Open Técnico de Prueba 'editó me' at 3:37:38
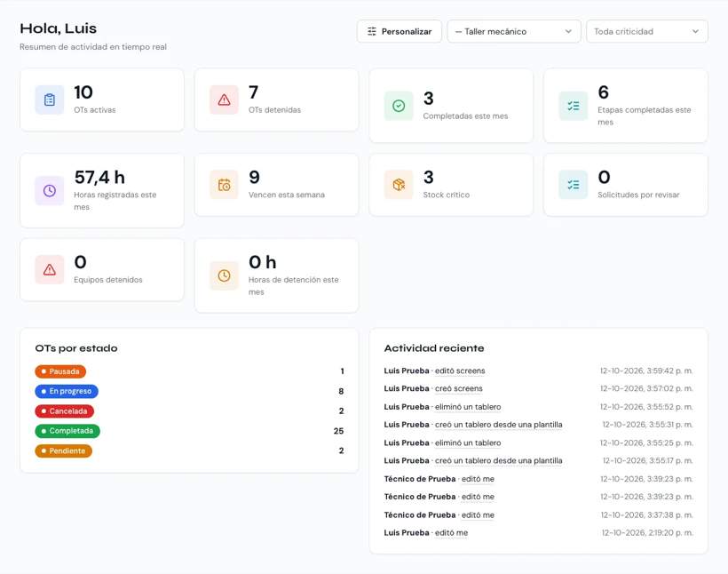Screen dimensions: 728x574 478,515
